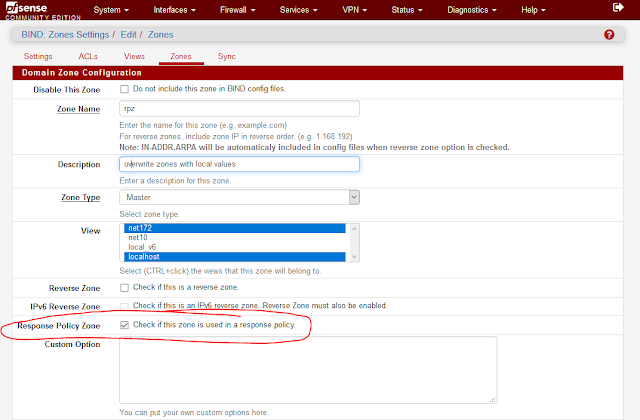Switch to the Settings tab
This screenshot has height=420, width=640.
pos(38,57)
